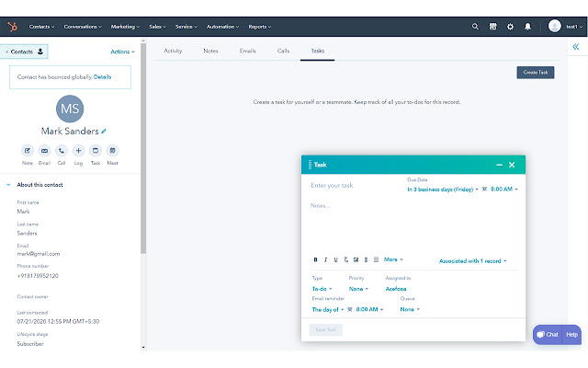The height and width of the screenshot is (368, 588).
Task: Switch to the Emails tab
Action: click(247, 51)
